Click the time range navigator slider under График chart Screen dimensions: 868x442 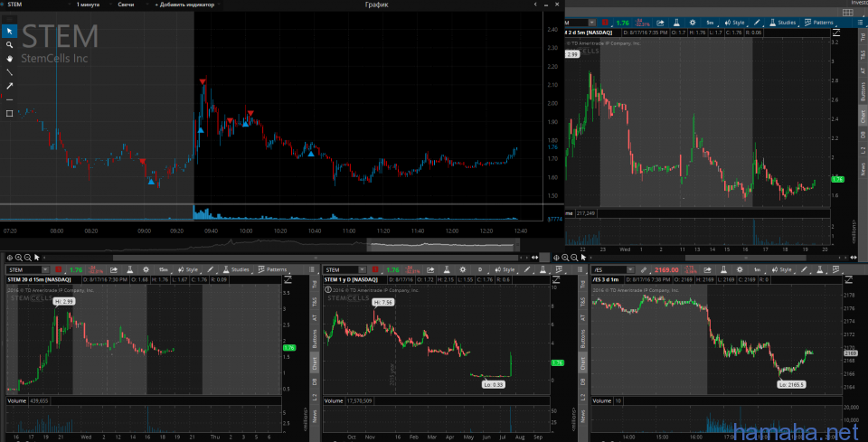tap(444, 245)
